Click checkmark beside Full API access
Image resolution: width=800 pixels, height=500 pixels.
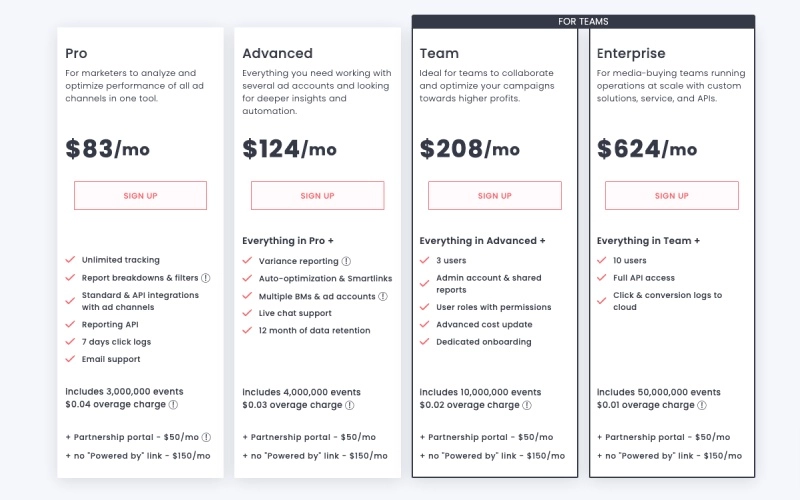point(602,278)
